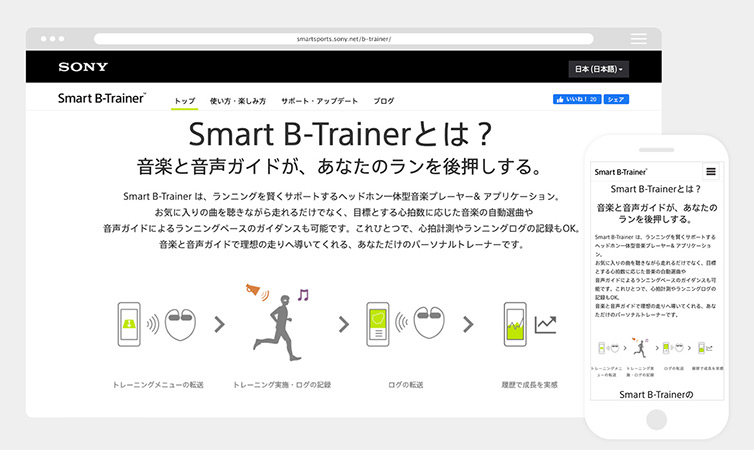The height and width of the screenshot is (450, 754).
Task: Click the first chevron arrow after menu transfer
Action: pyautogui.click(x=220, y=325)
